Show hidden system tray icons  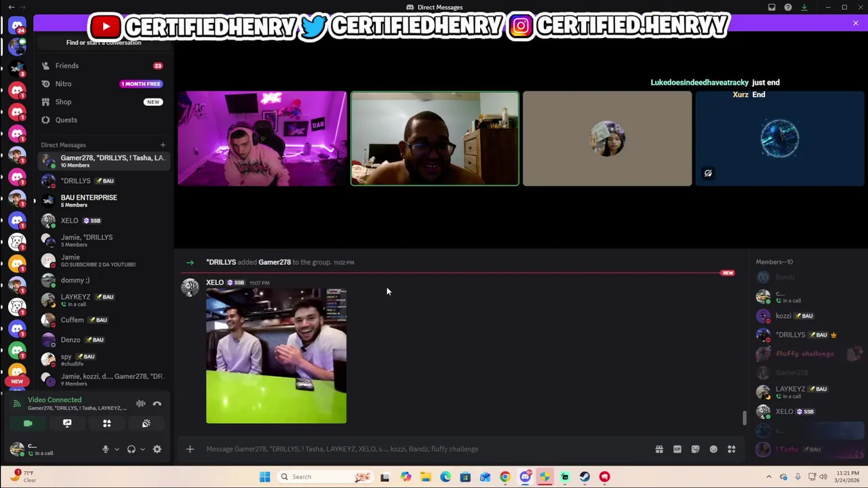[769, 476]
